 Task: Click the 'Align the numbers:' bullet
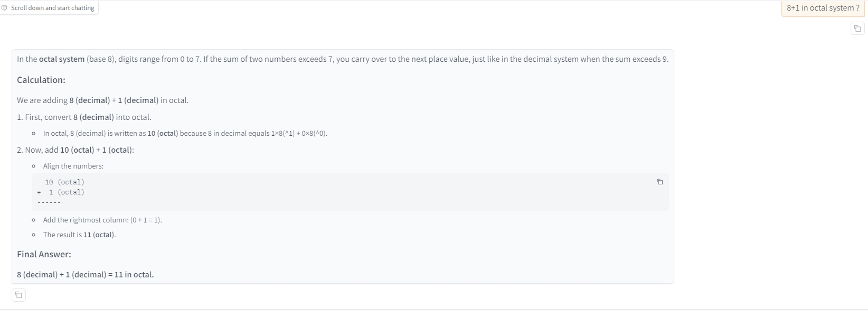coord(73,166)
